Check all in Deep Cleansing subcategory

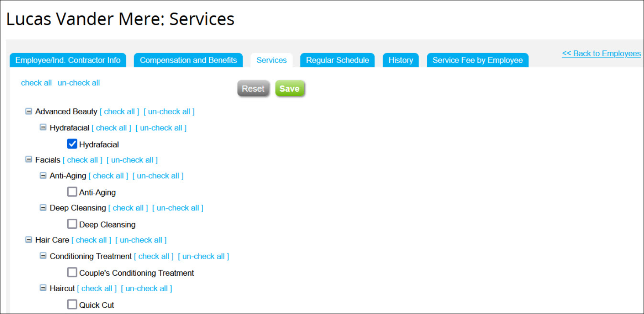pyautogui.click(x=128, y=208)
